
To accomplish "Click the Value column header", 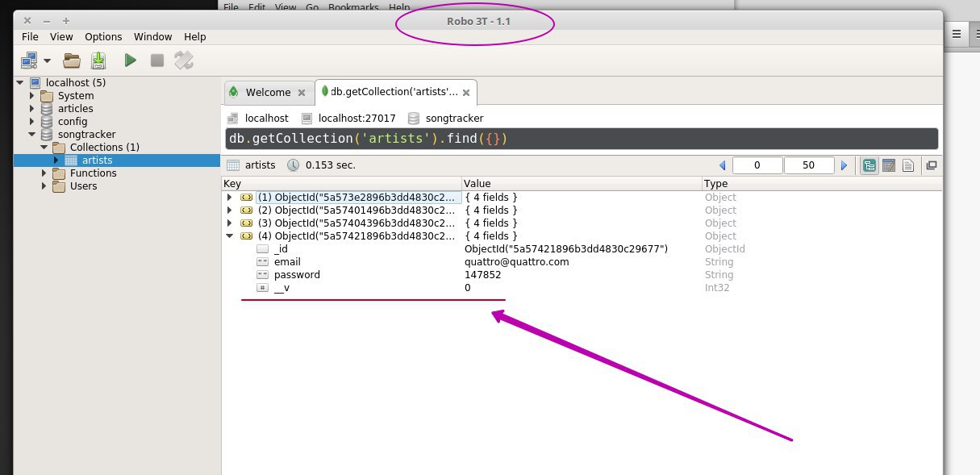I will point(582,184).
